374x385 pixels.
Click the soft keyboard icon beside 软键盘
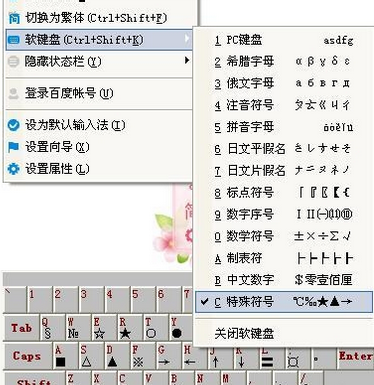click(x=14, y=40)
